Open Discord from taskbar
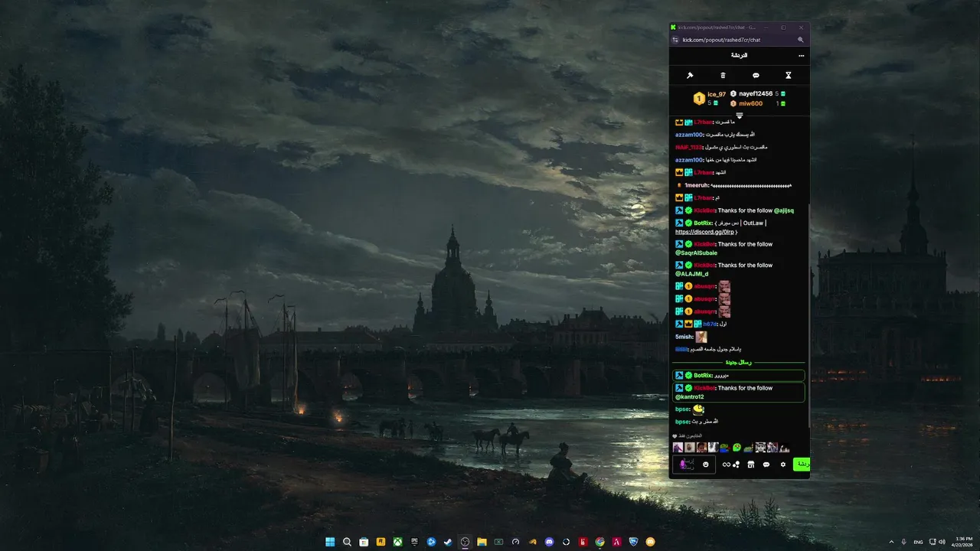This screenshot has height=551, width=980. pos(549,542)
